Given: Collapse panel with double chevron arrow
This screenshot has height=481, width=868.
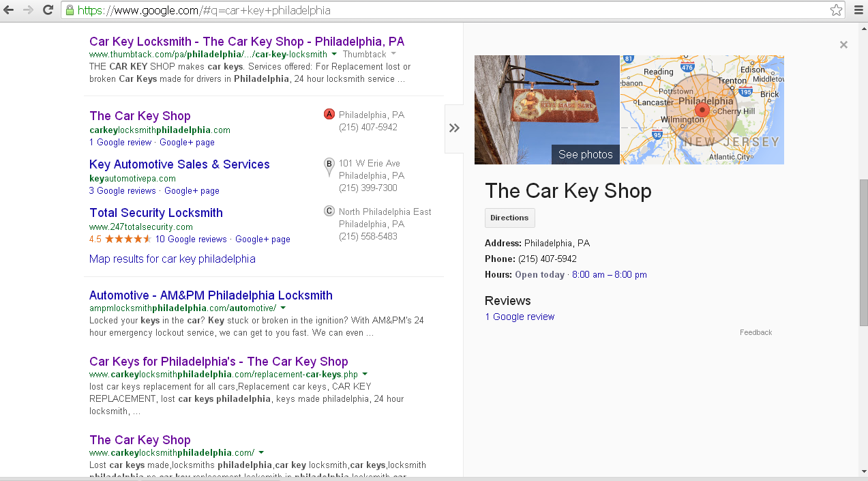Looking at the screenshot, I should click(x=454, y=128).
